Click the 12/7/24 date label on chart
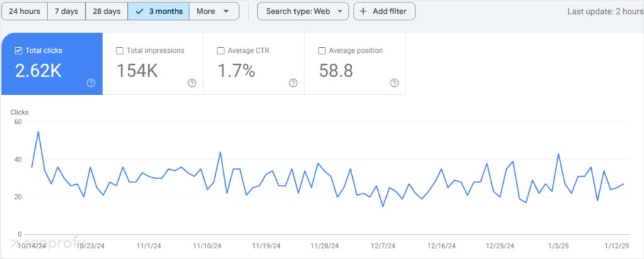644x259 pixels. (x=383, y=246)
